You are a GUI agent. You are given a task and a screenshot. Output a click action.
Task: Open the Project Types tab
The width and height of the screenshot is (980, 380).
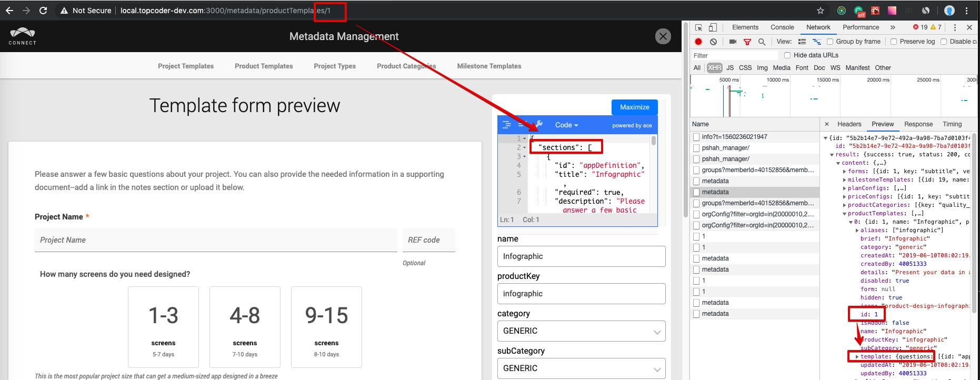point(335,66)
